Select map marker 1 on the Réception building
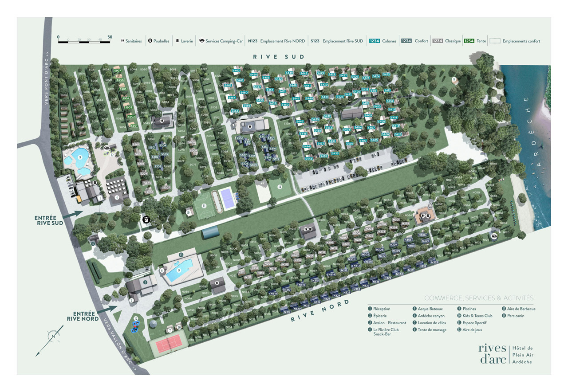The image size is (568, 392). click(x=101, y=198)
